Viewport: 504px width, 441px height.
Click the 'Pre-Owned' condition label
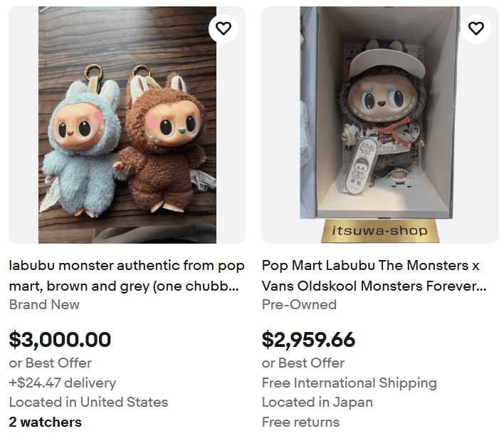tap(299, 304)
